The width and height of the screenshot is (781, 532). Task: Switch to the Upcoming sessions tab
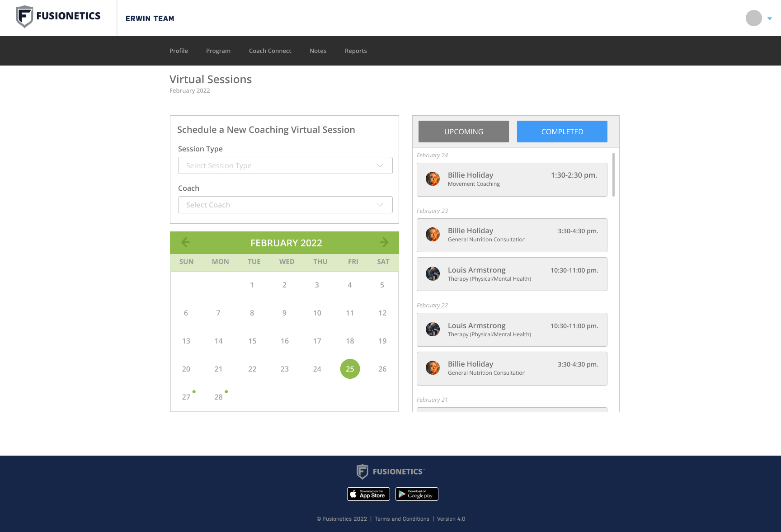coord(463,132)
